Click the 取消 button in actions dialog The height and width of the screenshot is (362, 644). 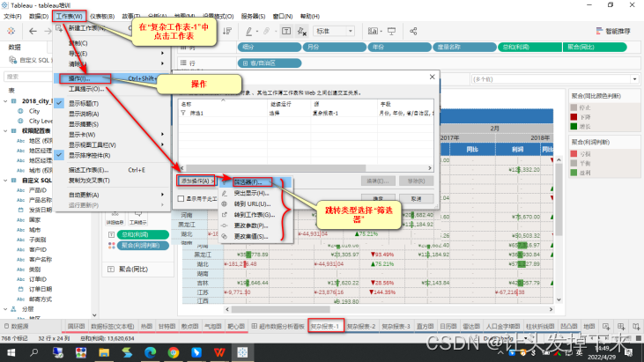[416, 199]
